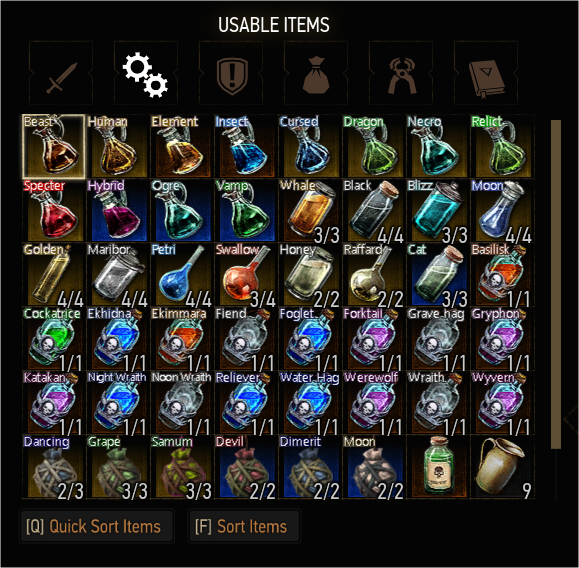Click the inventory vertical scrollbar

[x=556, y=284]
